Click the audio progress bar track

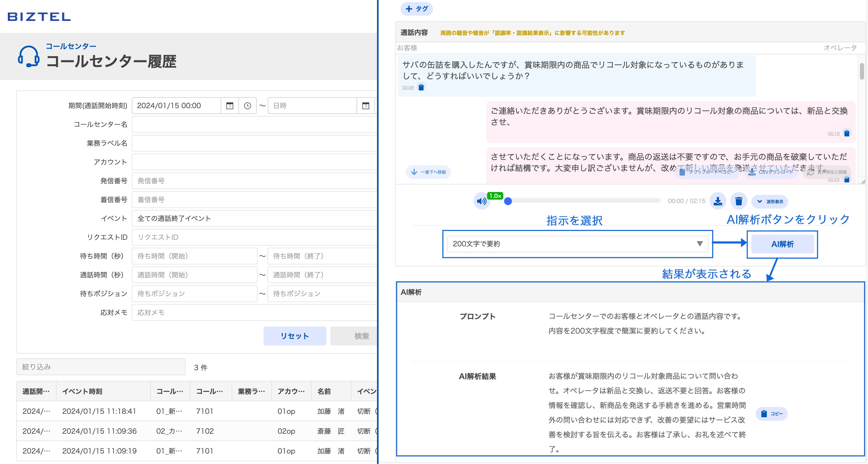point(585,201)
